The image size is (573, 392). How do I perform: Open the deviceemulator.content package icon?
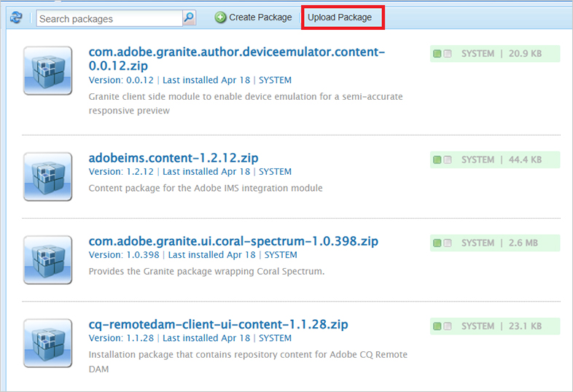pyautogui.click(x=47, y=71)
